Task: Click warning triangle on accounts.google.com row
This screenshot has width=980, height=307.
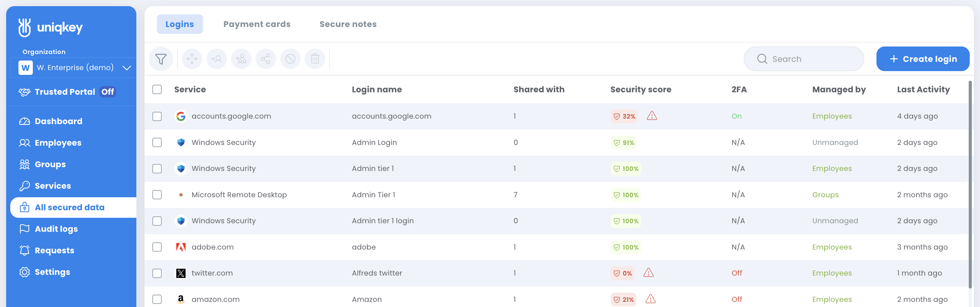Action: coord(652,116)
